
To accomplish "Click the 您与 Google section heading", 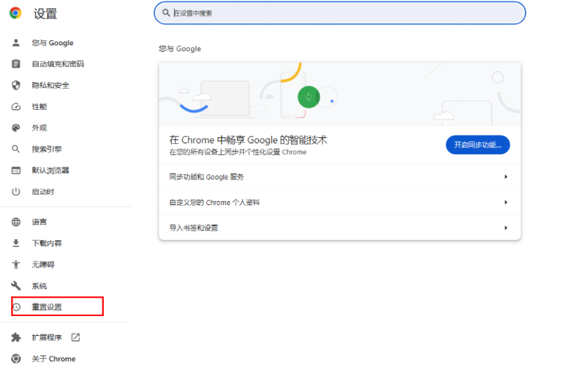I will [179, 49].
